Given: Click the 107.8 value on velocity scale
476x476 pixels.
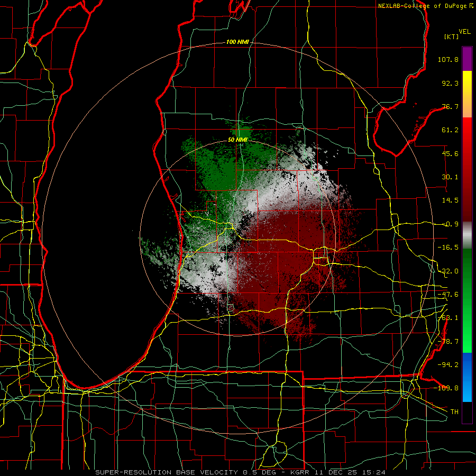Looking at the screenshot, I should coord(448,59).
